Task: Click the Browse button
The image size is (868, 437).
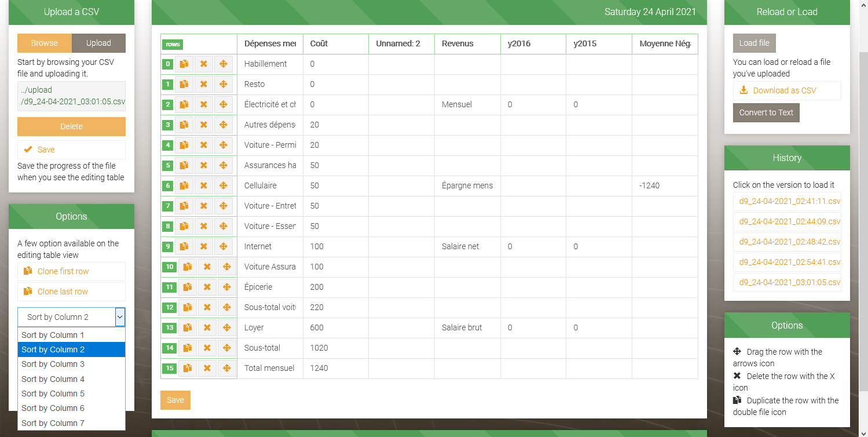Action: tap(45, 43)
